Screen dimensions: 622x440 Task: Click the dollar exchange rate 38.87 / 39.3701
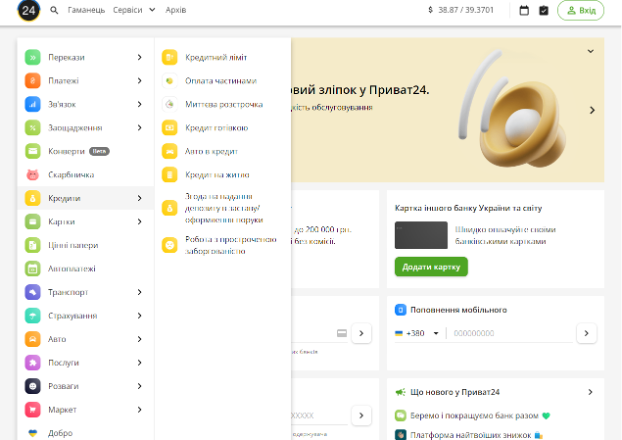pos(461,10)
